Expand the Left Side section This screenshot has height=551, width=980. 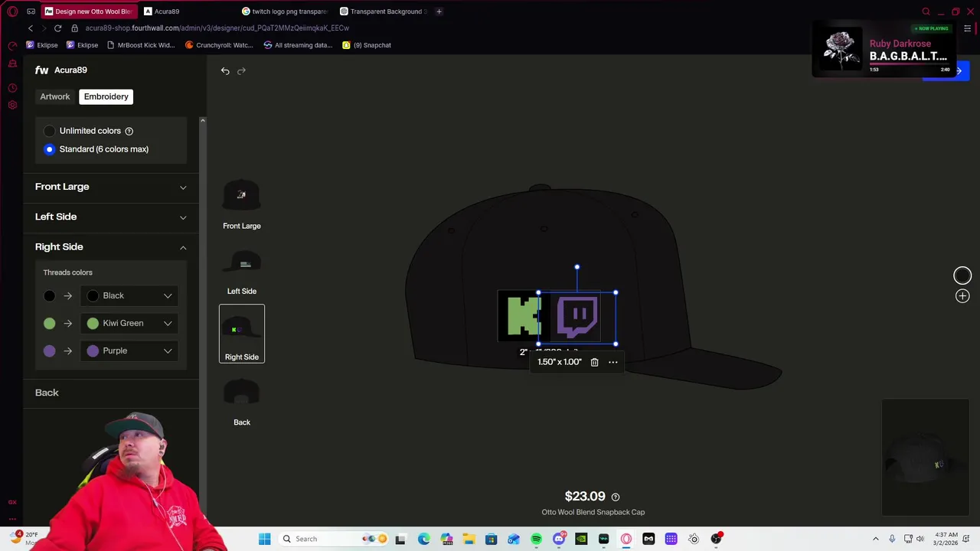pyautogui.click(x=111, y=217)
